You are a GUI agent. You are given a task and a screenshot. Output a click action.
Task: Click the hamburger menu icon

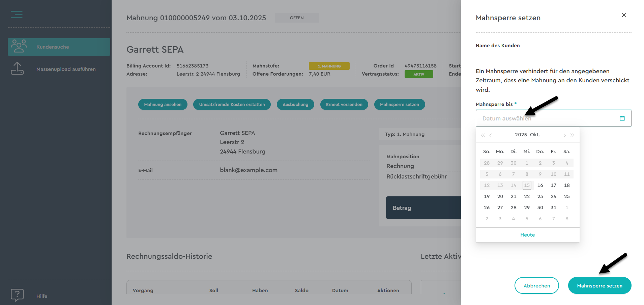17,15
